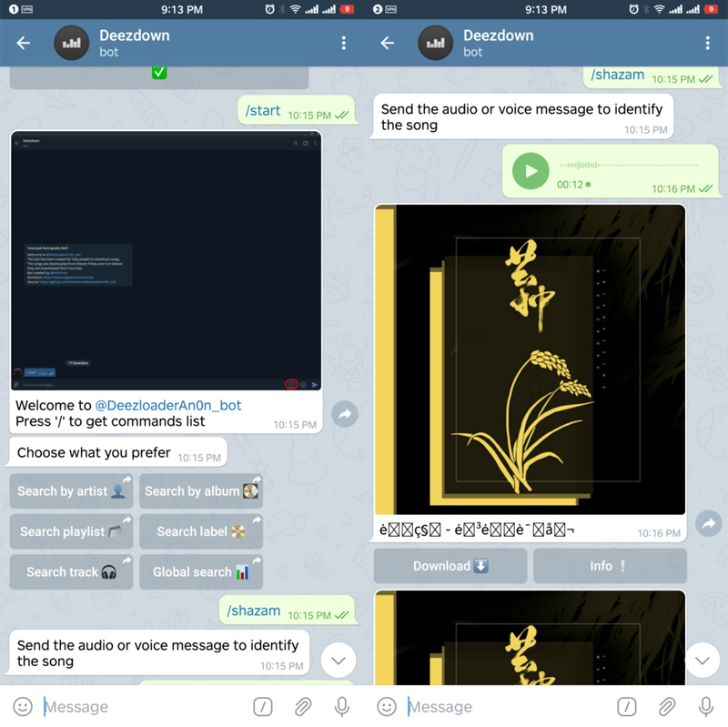Viewport: 728px width, 727px height.
Task: Tap the Info button under the album cover
Action: tap(610, 566)
